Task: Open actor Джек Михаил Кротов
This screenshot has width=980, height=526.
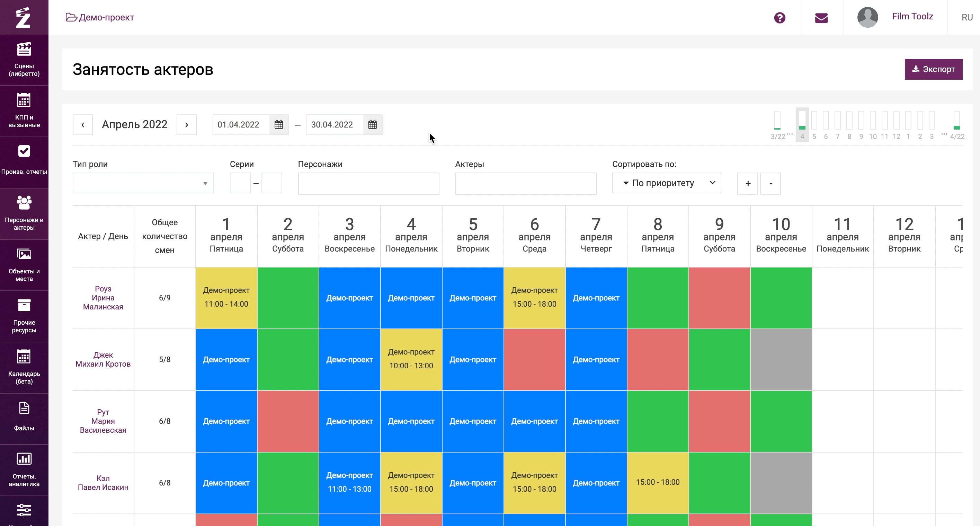Action: pos(103,359)
